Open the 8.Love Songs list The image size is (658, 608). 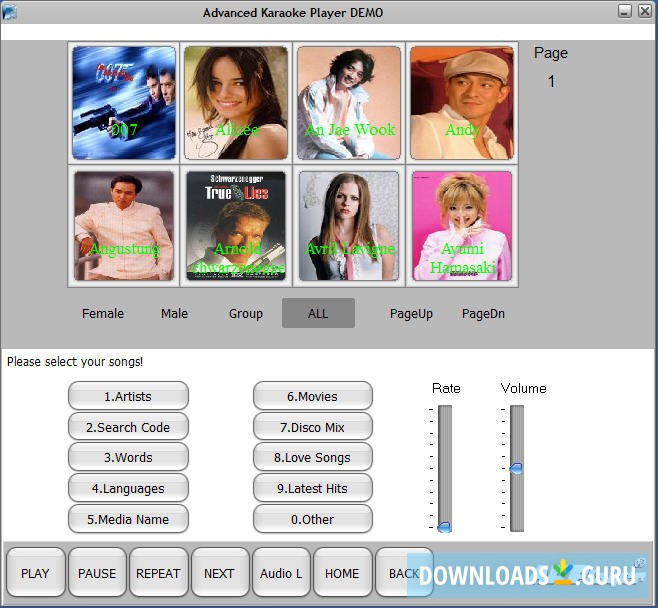313,457
